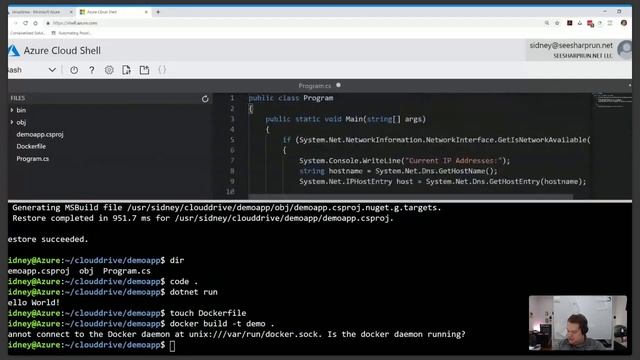Open the help question mark icon
640x360 pixels.
coord(91,70)
